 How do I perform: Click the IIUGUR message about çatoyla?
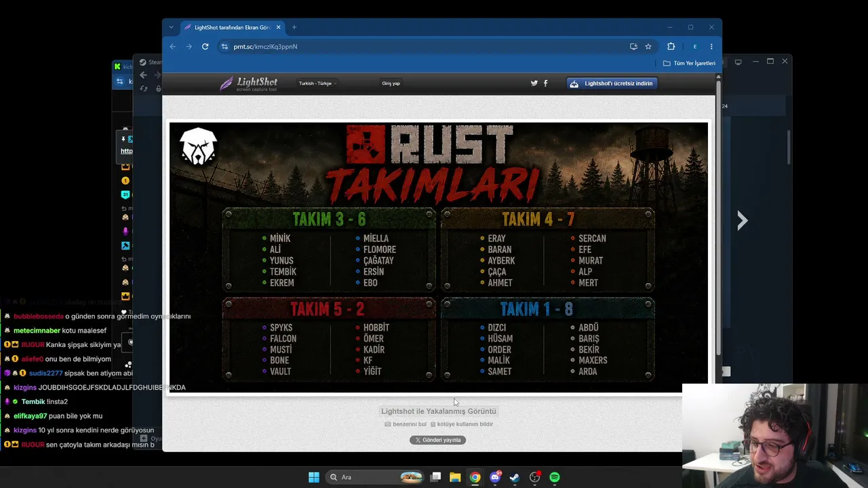pos(100,445)
